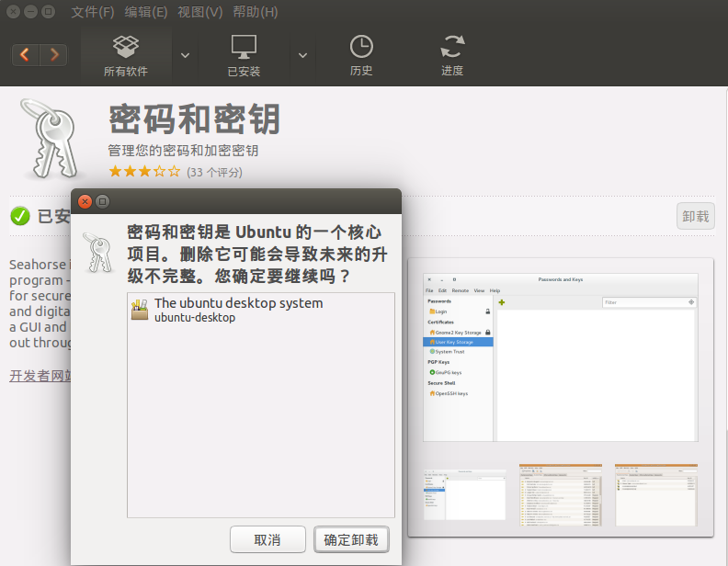Close the main window via title bar button
This screenshot has width=728, height=566.
coord(14,12)
